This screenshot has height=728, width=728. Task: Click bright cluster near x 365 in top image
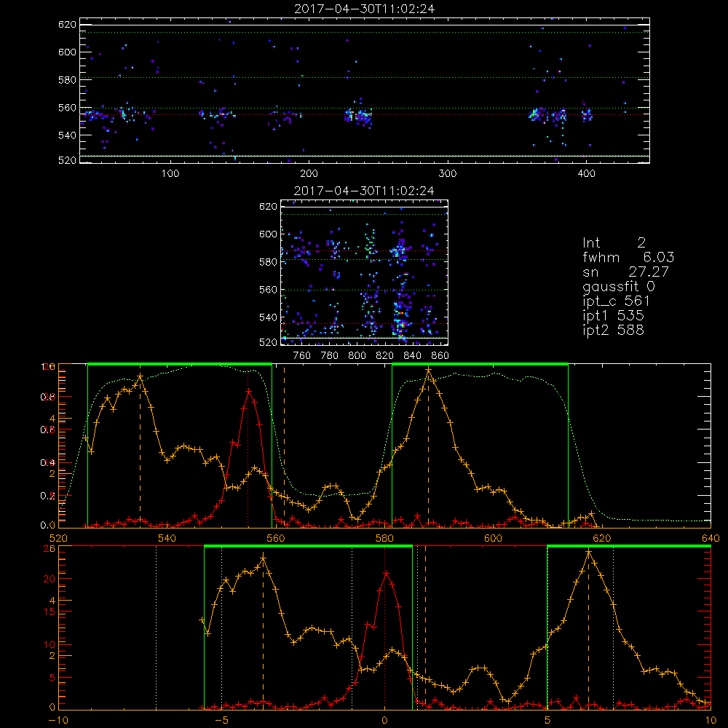(x=537, y=114)
